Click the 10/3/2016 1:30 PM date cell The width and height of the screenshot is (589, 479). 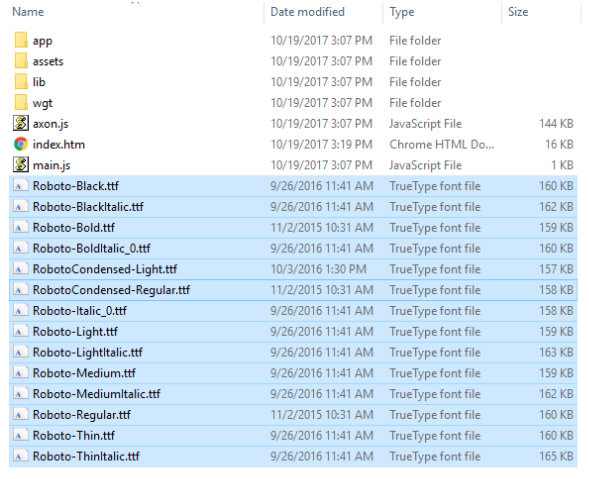[x=319, y=269]
